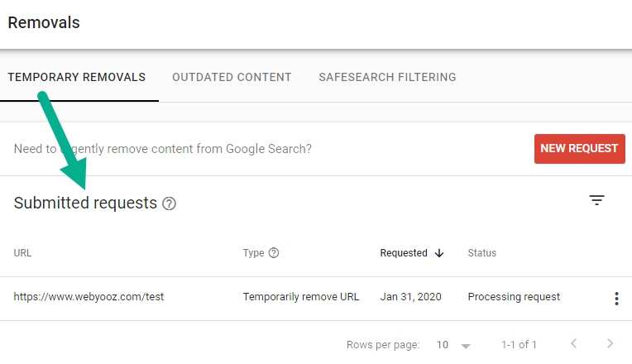Open the SafeSearch Filtering tab
632x364 pixels.
pos(387,77)
